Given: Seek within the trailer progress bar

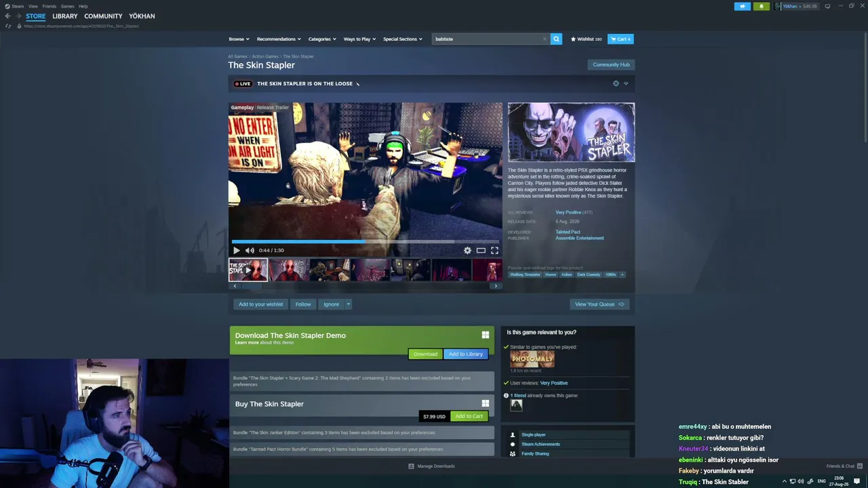Looking at the screenshot, I should [x=366, y=241].
